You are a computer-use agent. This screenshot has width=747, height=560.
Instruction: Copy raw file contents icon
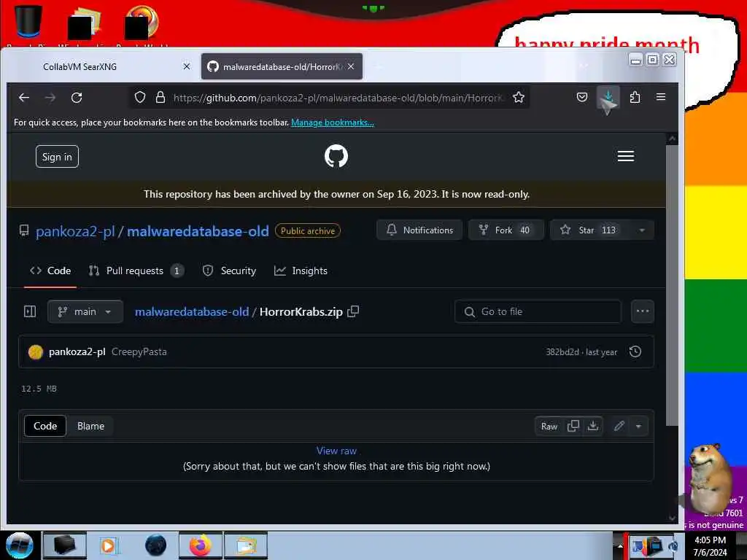click(x=573, y=426)
